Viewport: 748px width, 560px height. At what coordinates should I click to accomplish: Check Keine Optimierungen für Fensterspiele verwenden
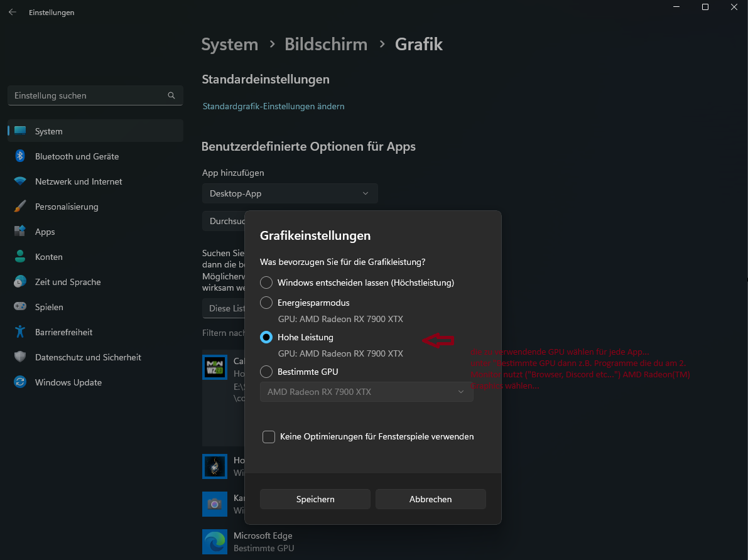(269, 436)
